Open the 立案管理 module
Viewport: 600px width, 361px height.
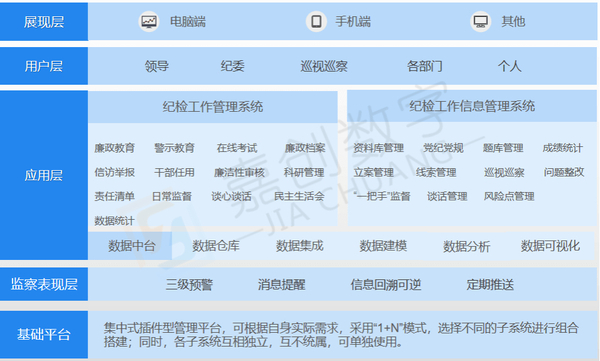pos(373,173)
